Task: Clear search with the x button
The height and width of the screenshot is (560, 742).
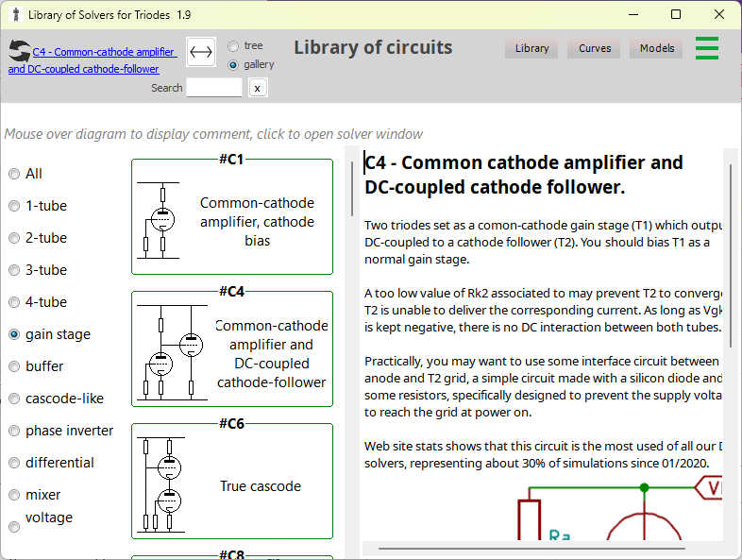Action: coord(257,88)
